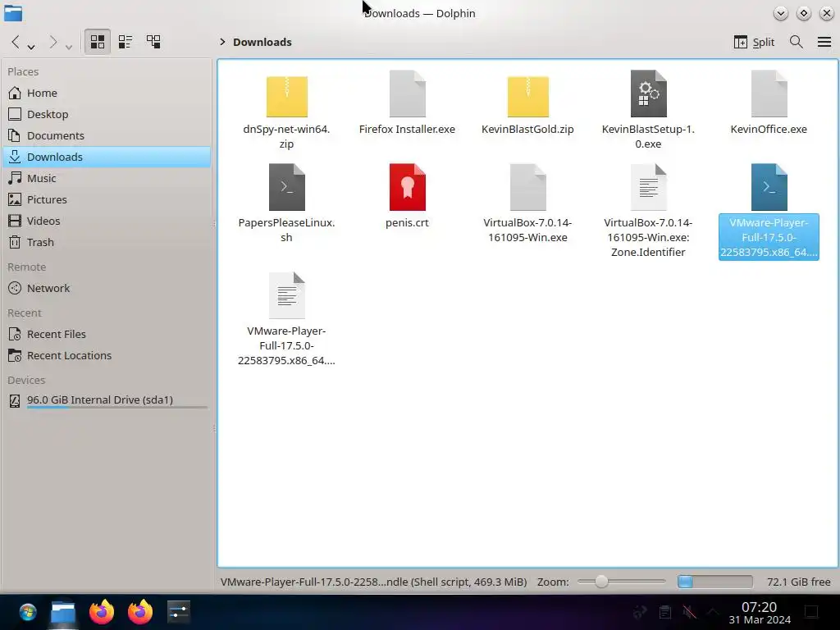Image resolution: width=840 pixels, height=630 pixels.
Task: Click the dnSpy-net-win64.zip filename label
Action: click(286, 137)
